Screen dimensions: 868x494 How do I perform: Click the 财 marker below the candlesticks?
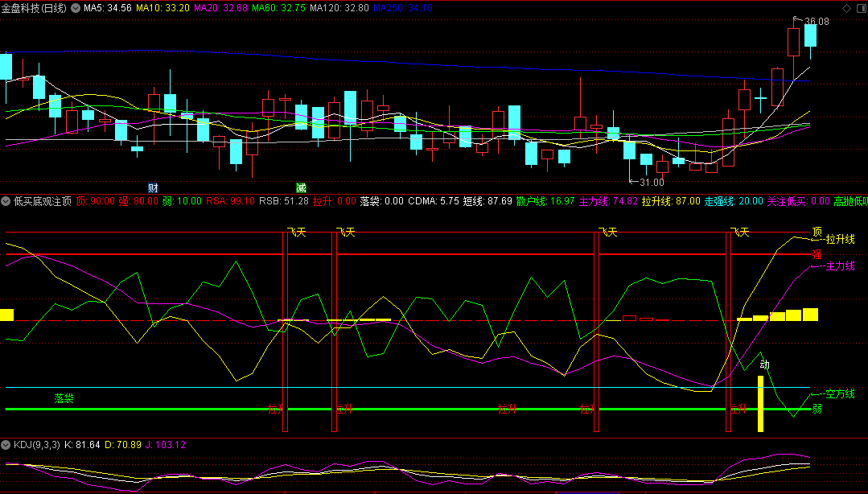154,187
